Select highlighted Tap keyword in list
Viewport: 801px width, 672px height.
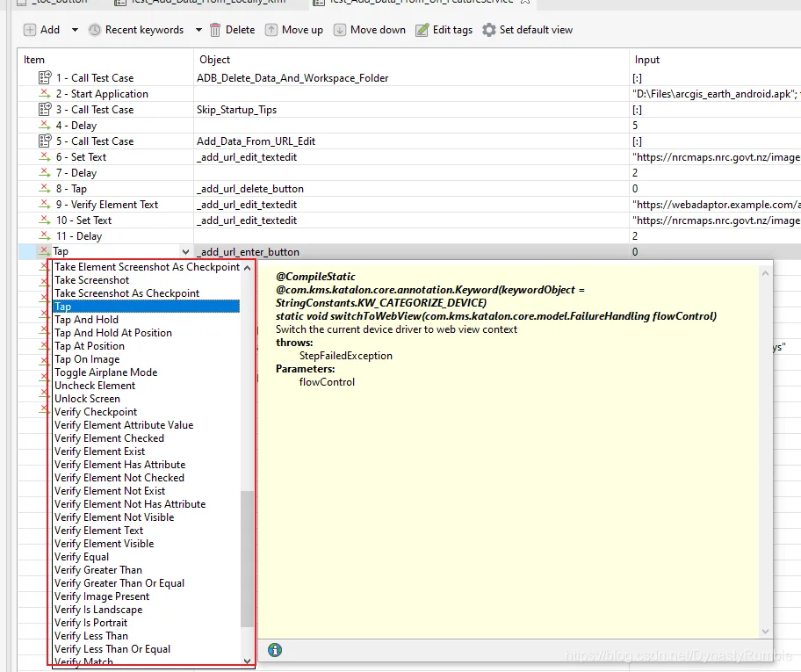(x=147, y=307)
